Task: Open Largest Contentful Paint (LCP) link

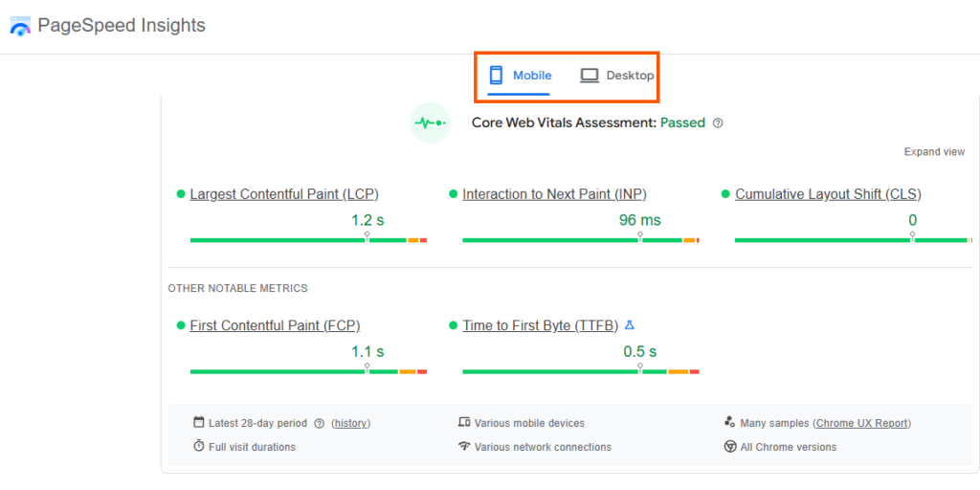Action: pos(284,194)
